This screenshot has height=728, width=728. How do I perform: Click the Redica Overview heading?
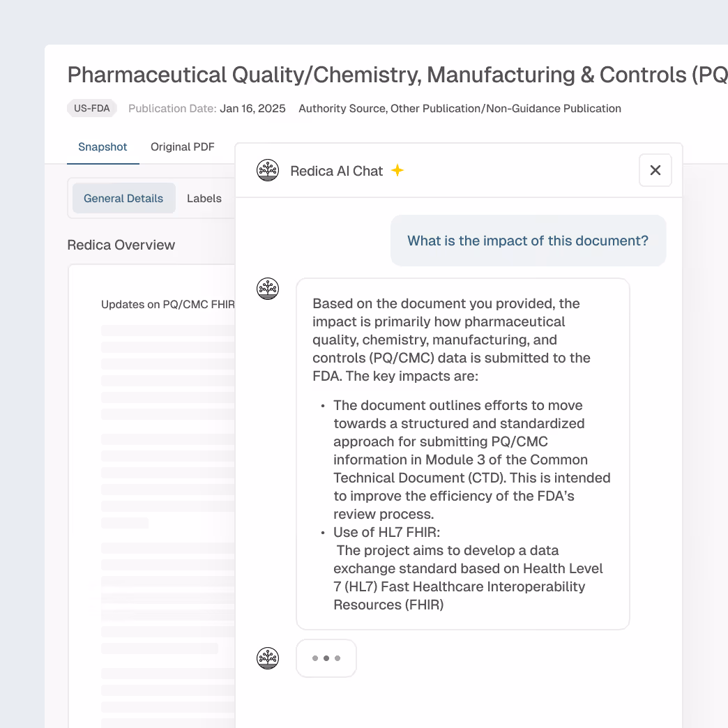pyautogui.click(x=121, y=245)
